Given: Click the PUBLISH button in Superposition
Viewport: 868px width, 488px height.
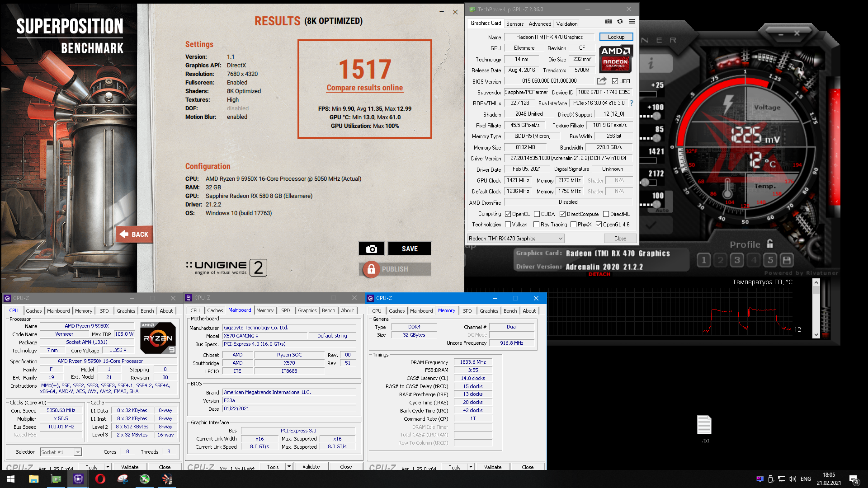Looking at the screenshot, I should coord(395,269).
